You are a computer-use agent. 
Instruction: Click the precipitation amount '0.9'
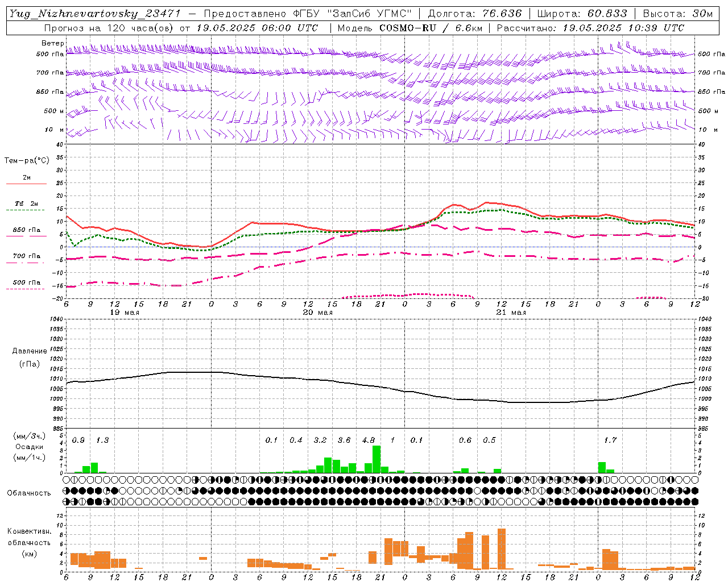tap(78, 440)
